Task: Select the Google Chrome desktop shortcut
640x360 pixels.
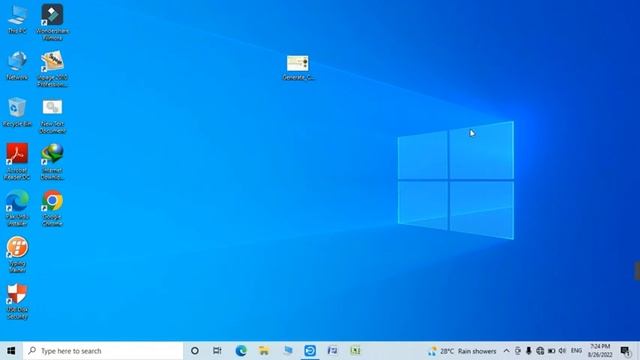Action: [52, 208]
